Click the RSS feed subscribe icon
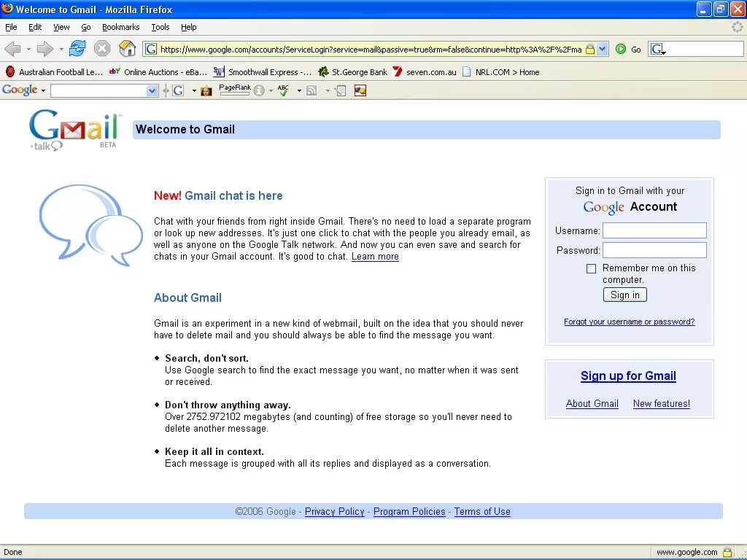Image resolution: width=747 pixels, height=560 pixels. click(311, 90)
